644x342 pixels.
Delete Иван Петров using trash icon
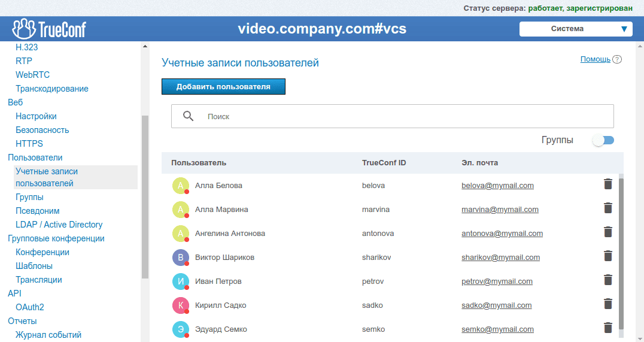point(608,280)
